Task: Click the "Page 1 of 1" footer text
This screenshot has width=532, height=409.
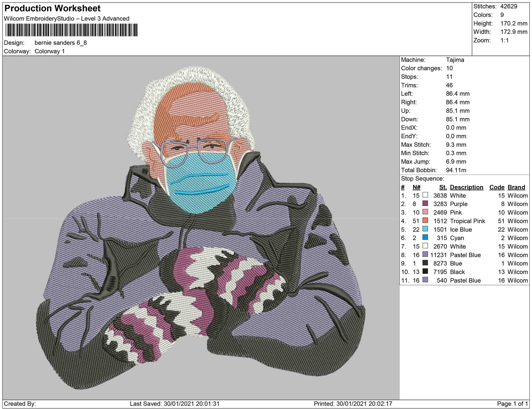Action: [512, 403]
